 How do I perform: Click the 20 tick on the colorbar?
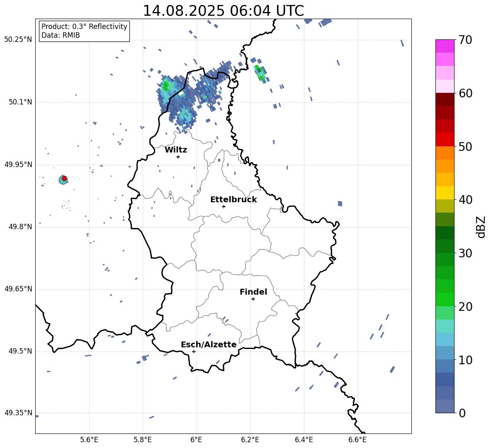point(465,307)
